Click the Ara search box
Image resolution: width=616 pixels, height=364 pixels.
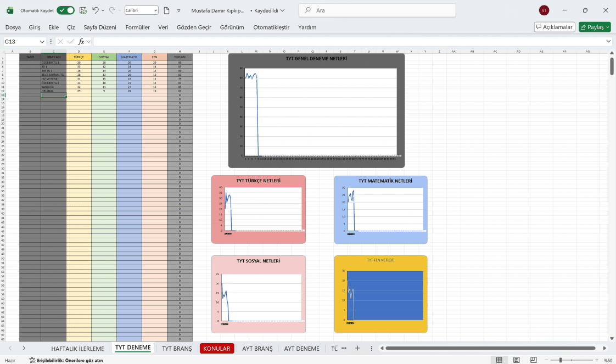(x=377, y=10)
